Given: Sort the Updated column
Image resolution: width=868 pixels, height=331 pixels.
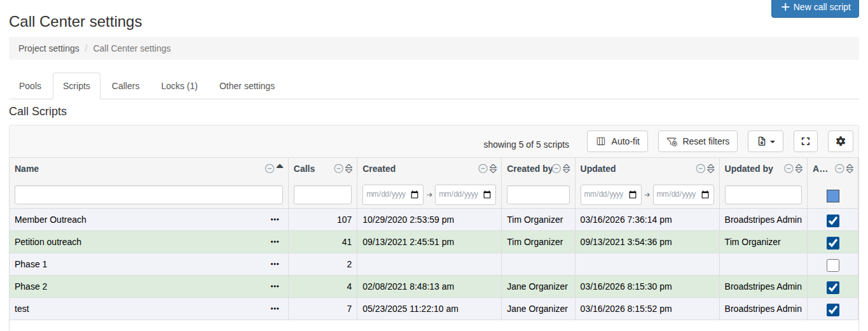Looking at the screenshot, I should tap(711, 169).
